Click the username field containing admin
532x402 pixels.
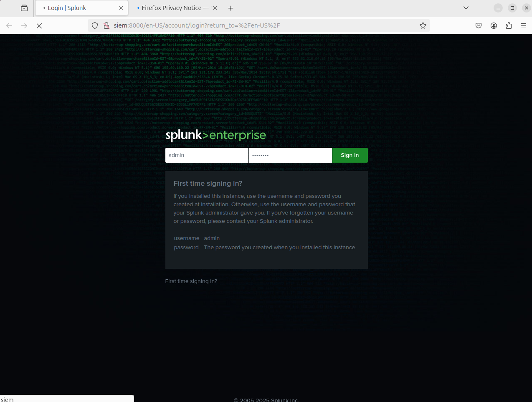point(207,155)
